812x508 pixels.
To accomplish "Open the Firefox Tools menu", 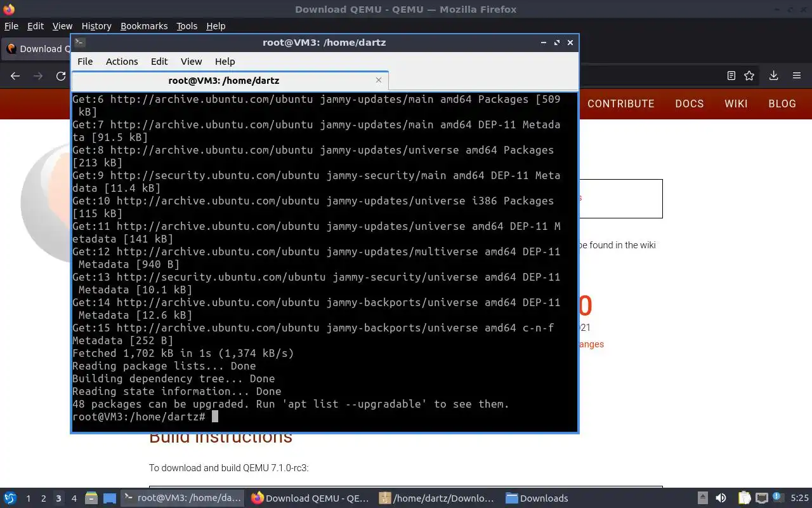I will tap(187, 26).
